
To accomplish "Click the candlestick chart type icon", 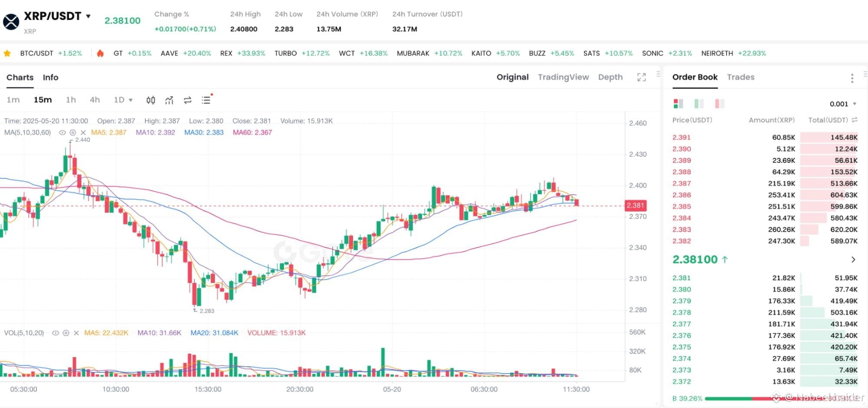I will (x=151, y=100).
